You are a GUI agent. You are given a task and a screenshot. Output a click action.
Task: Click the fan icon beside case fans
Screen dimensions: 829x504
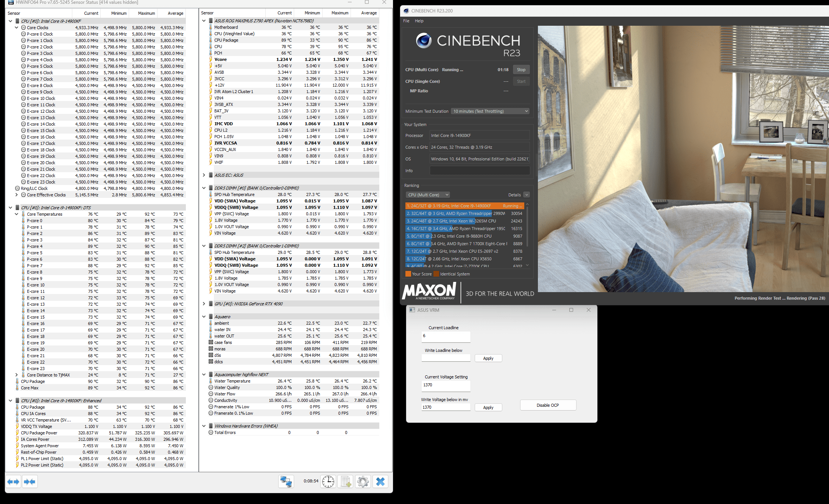point(211,342)
